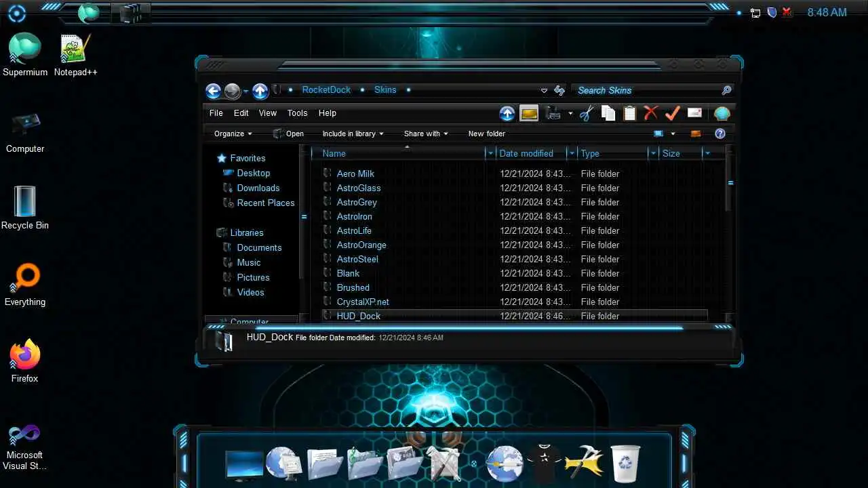
Task: Select Desktop under Favorites
Action: tap(254, 173)
